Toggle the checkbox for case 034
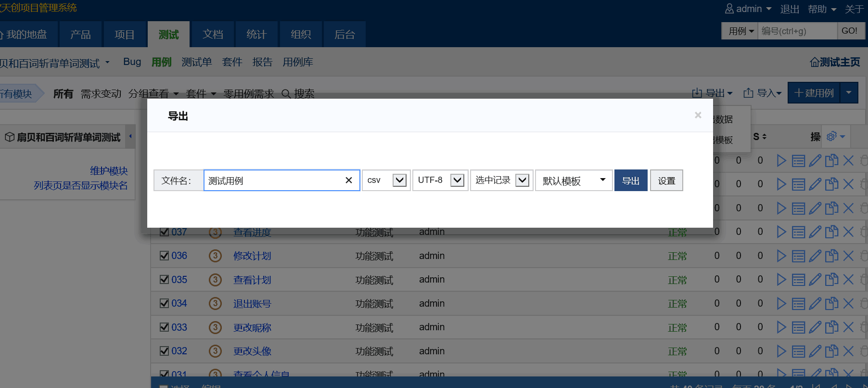Image resolution: width=868 pixels, height=388 pixels. point(165,303)
